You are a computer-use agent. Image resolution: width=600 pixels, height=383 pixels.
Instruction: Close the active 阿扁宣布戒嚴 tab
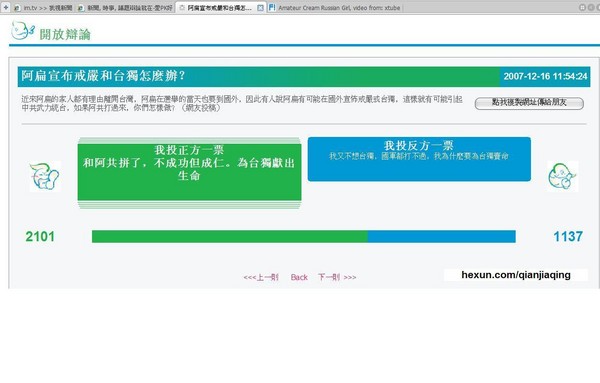coord(260,8)
